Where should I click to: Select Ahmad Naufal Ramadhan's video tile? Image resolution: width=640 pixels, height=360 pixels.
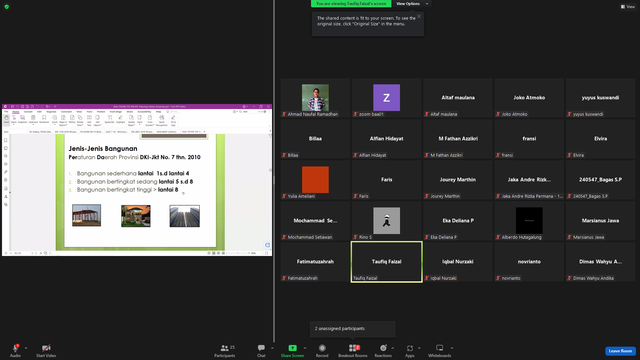click(x=315, y=98)
